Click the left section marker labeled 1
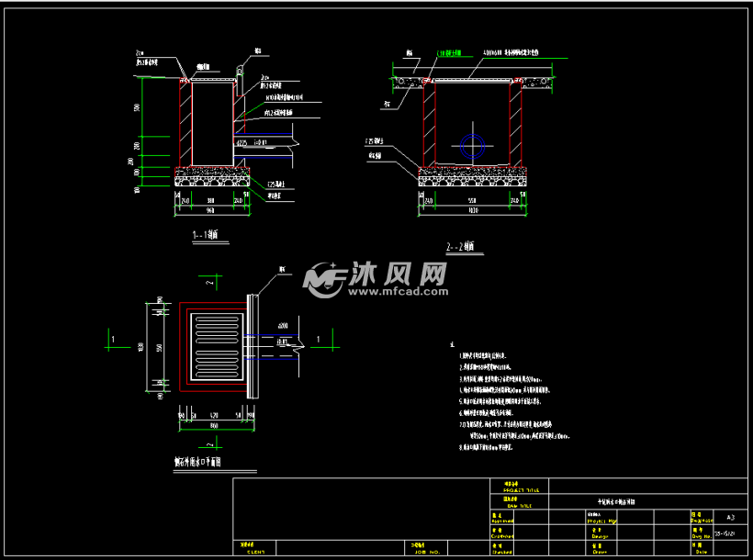Image resolution: width=753 pixels, height=560 pixels. [x=113, y=341]
